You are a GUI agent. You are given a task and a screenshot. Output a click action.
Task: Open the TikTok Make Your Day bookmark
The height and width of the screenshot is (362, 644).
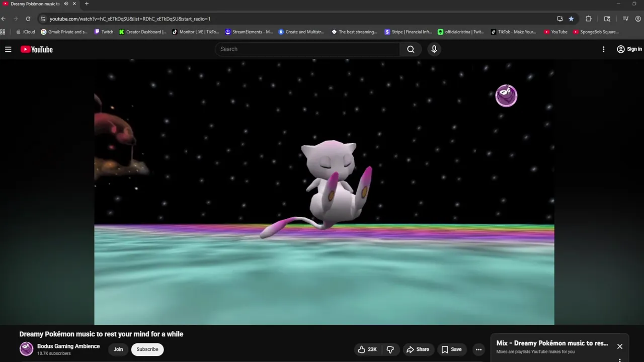514,32
